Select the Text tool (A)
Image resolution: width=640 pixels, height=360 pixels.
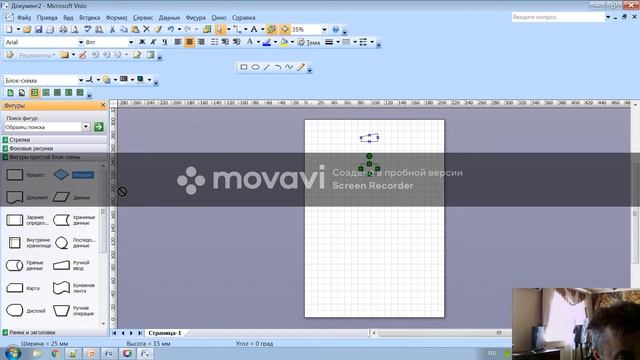tap(254, 29)
